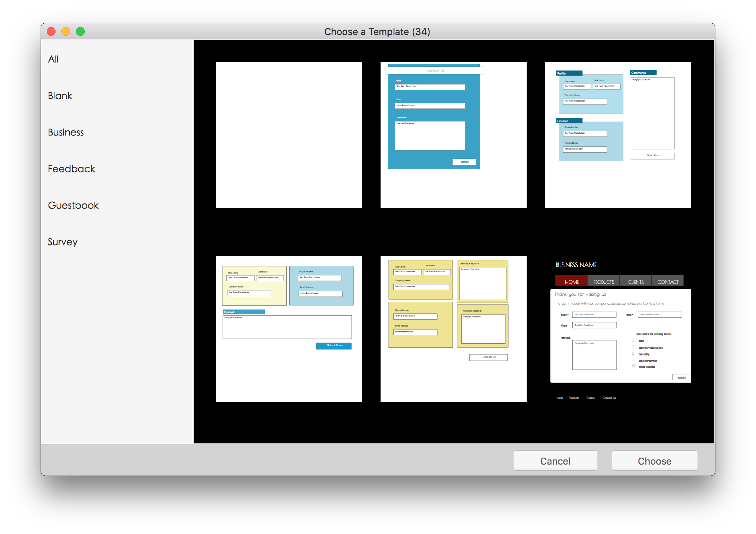This screenshot has width=756, height=534.
Task: Select the Business Name CONTACT tab icon
Action: click(667, 282)
